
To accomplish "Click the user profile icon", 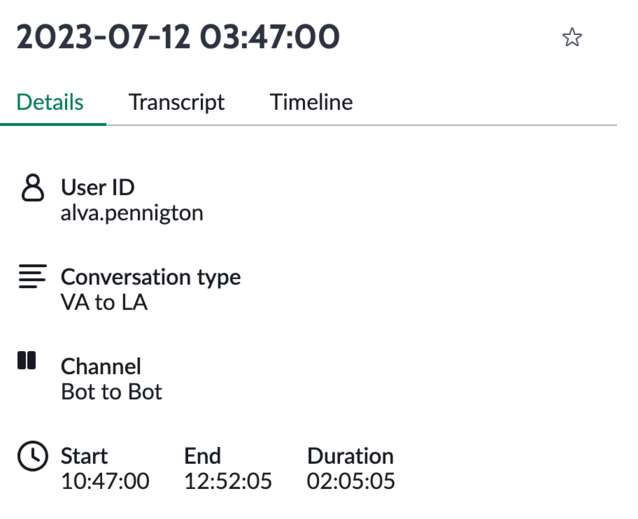I will tap(33, 188).
